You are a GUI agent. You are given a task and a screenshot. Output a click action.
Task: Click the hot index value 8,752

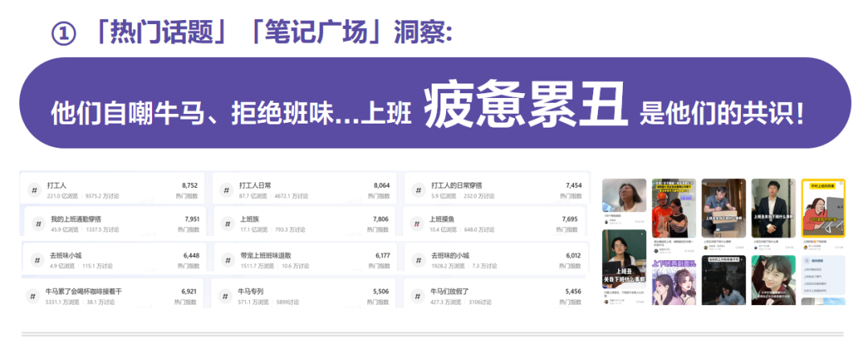pyautogui.click(x=190, y=186)
